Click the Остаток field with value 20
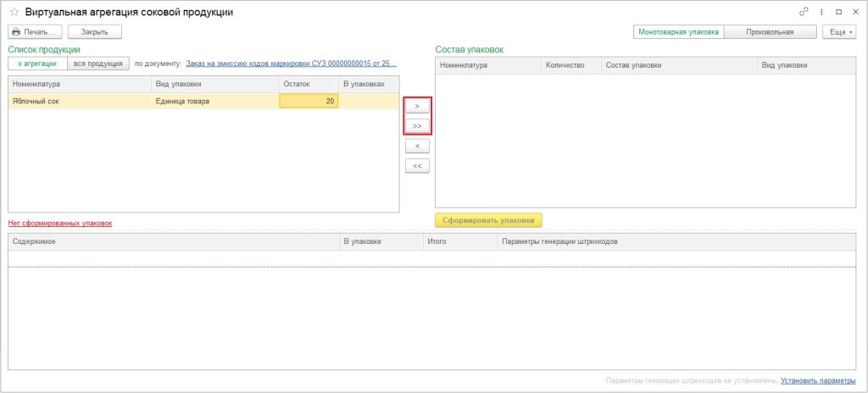The height and width of the screenshot is (393, 868). [309, 101]
